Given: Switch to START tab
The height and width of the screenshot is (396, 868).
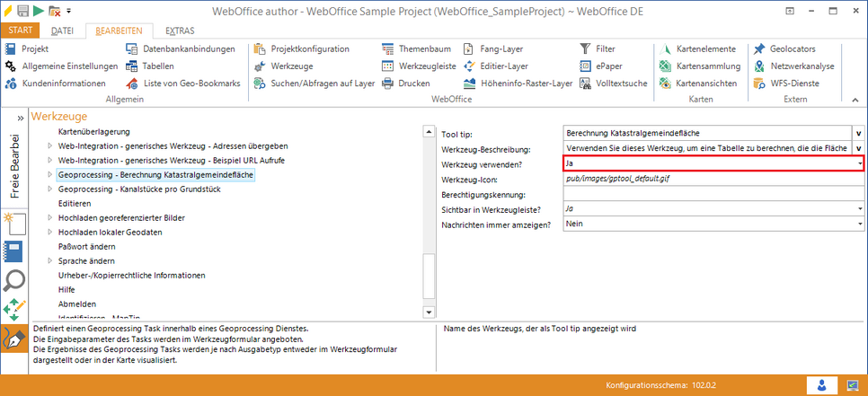Looking at the screenshot, I should coord(21,31).
